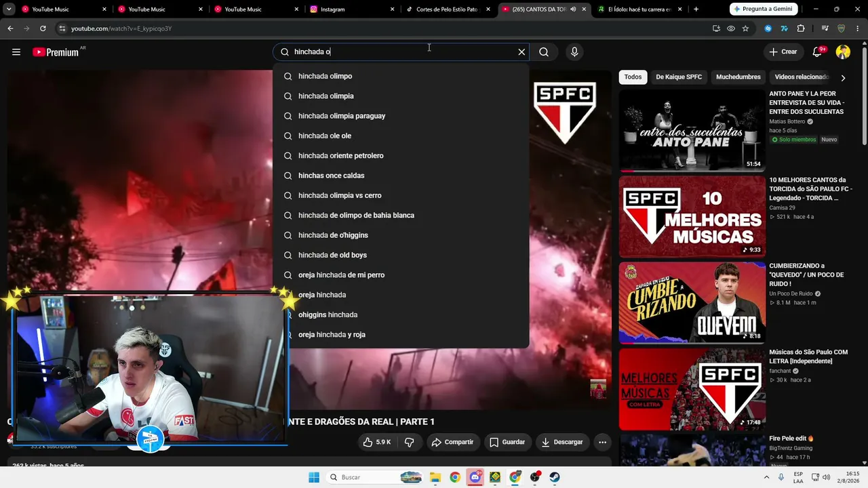
Task: Mute the CANTOS DA TOR tab audio
Action: 573,9
